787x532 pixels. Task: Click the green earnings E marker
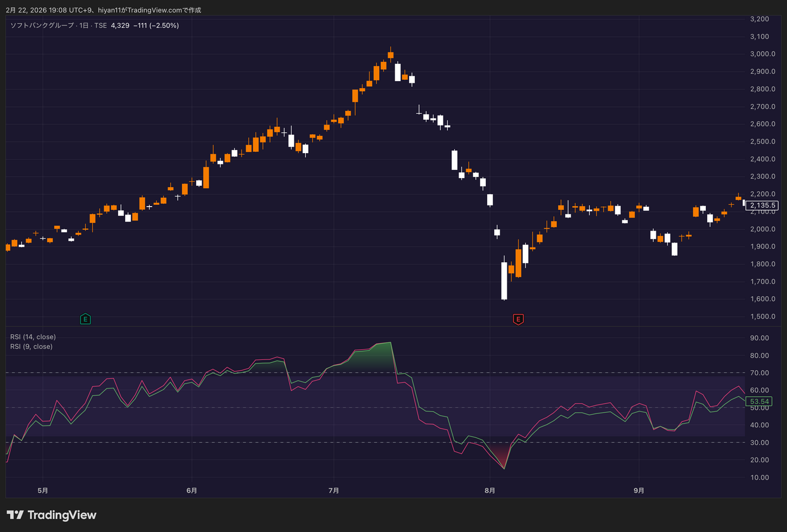85,319
